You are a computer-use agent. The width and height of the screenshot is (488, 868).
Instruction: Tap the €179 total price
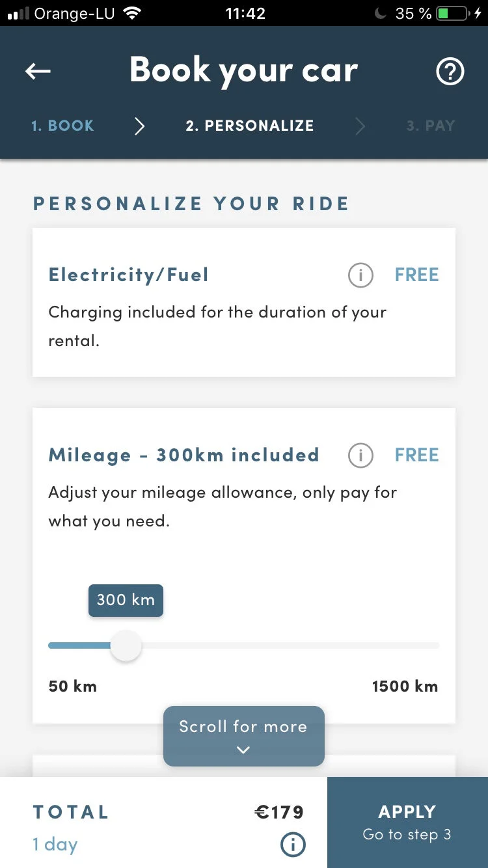coord(279,812)
